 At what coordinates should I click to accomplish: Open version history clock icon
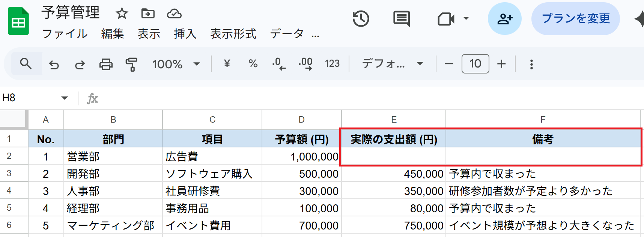pos(361,19)
